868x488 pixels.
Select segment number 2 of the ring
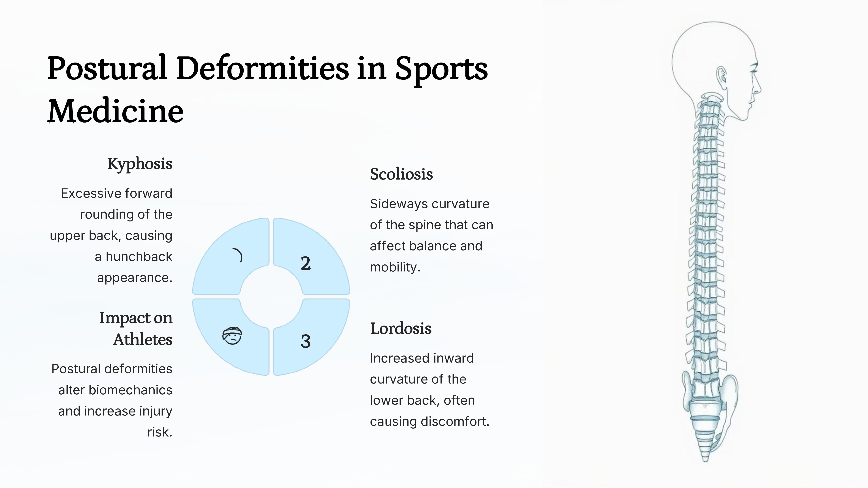click(x=311, y=257)
